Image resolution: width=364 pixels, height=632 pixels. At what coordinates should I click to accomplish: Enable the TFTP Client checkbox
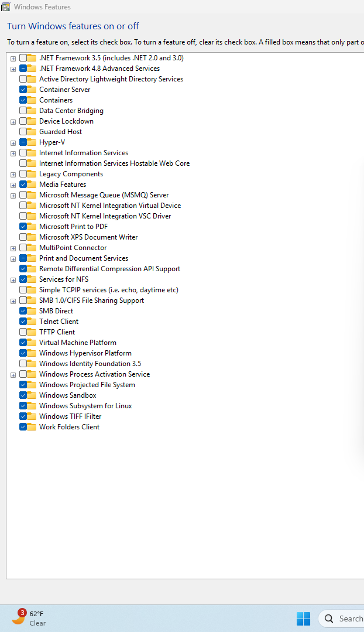click(x=23, y=332)
